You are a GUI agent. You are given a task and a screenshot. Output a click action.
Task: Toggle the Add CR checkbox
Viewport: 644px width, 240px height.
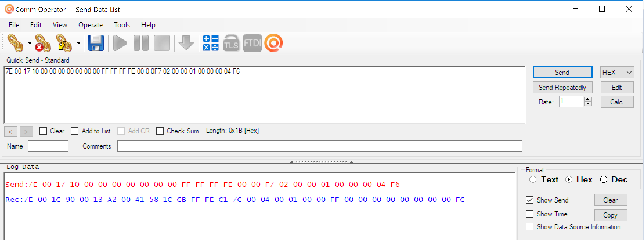(121, 131)
